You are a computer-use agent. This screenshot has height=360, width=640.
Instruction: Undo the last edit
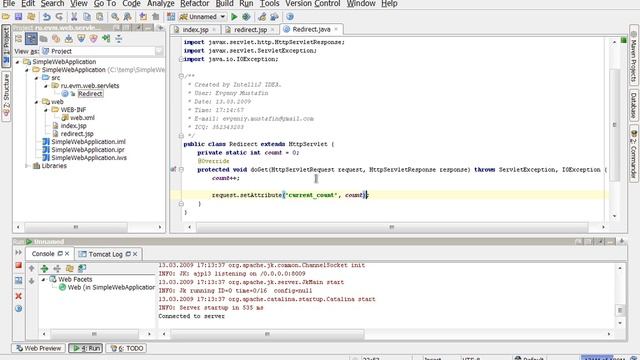(47, 17)
